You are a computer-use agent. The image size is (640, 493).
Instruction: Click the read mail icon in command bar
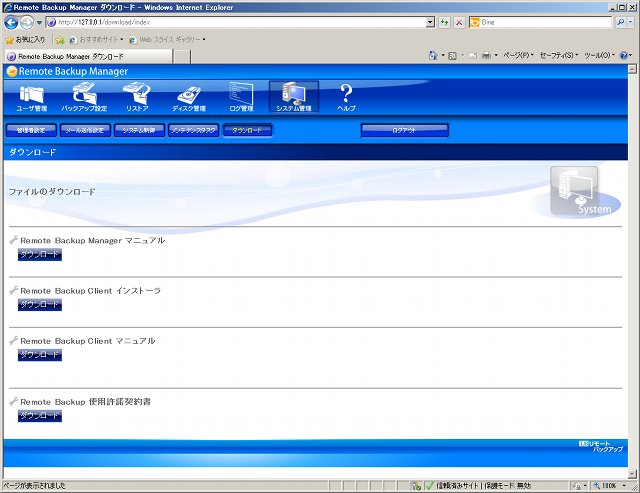pos(473,56)
